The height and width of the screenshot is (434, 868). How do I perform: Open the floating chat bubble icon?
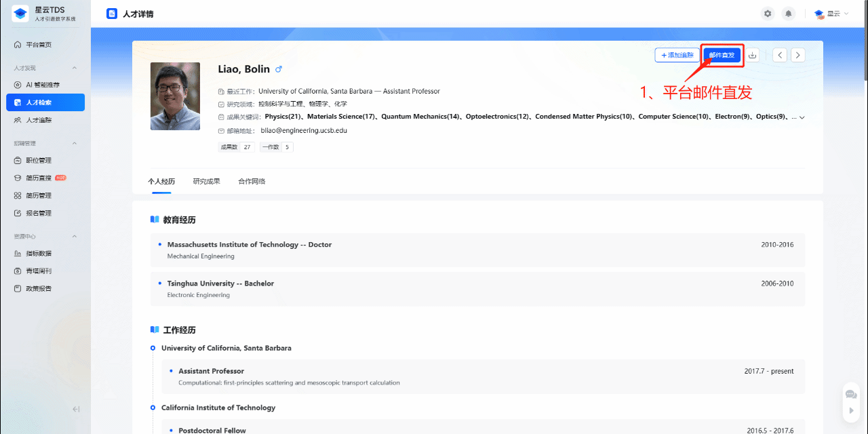[x=851, y=394]
